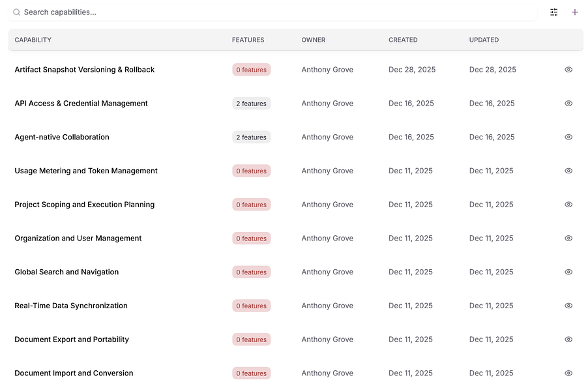The image size is (588, 391).
Task: Open the filter settings sliders icon
Action: click(x=554, y=12)
